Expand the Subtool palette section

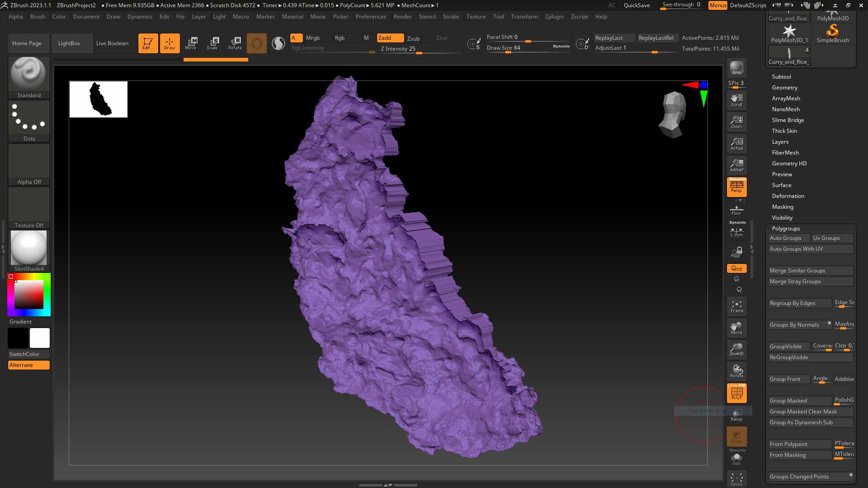tap(781, 77)
